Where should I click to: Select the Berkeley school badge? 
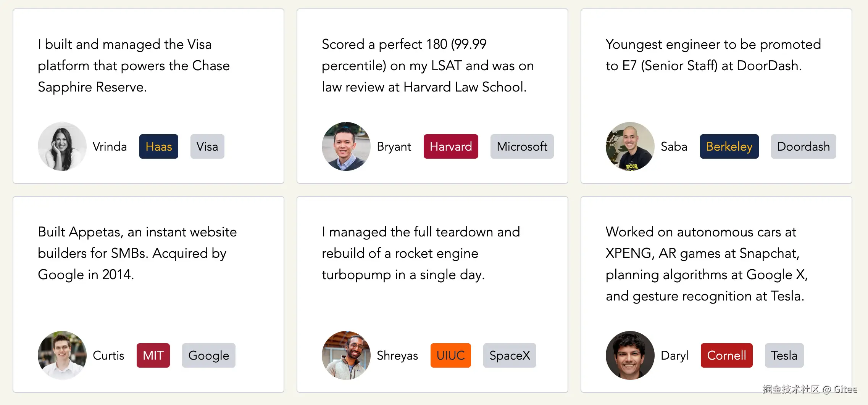click(x=729, y=146)
